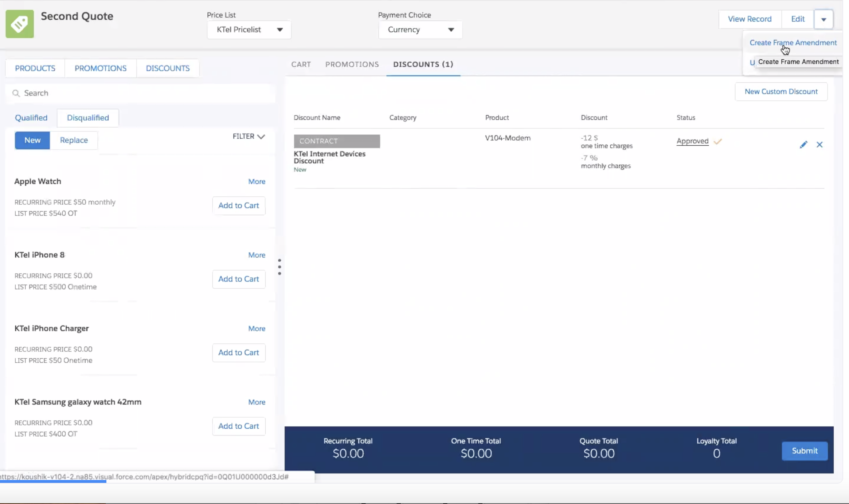Click the Approved status checkmark icon
The image size is (849, 504).
[717, 141]
